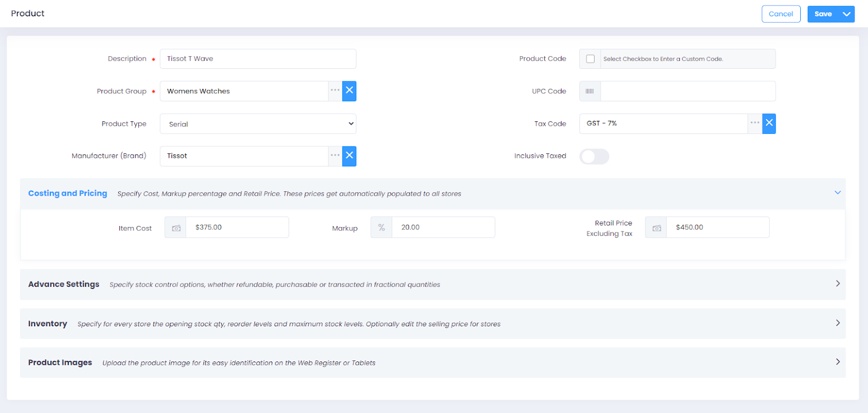Image resolution: width=868 pixels, height=413 pixels.
Task: Expand the Product Images section
Action: click(x=837, y=362)
